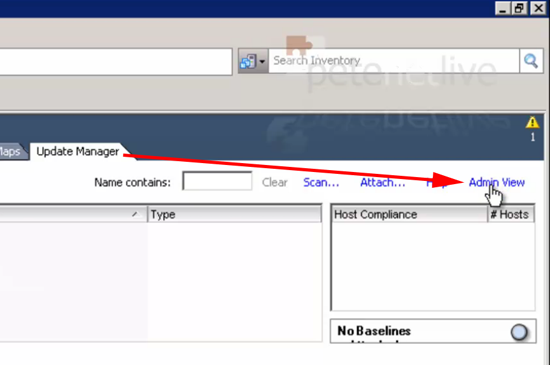550x365 pixels.
Task: Open the search scope inventory icon dropdown
Action: (x=253, y=61)
